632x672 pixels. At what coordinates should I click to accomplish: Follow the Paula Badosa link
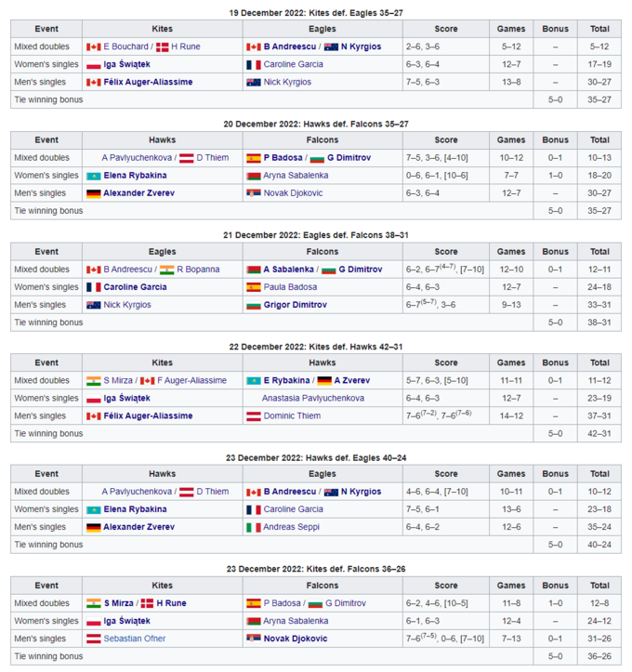point(292,287)
